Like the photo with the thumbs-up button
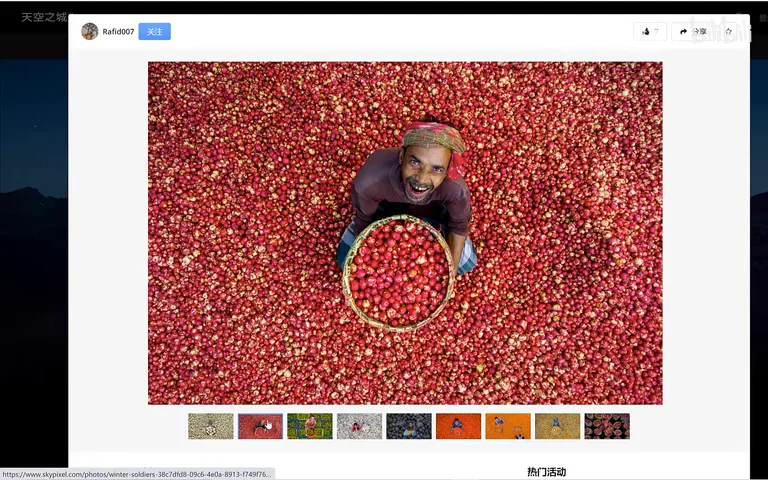The image size is (768, 480). pyautogui.click(x=650, y=31)
